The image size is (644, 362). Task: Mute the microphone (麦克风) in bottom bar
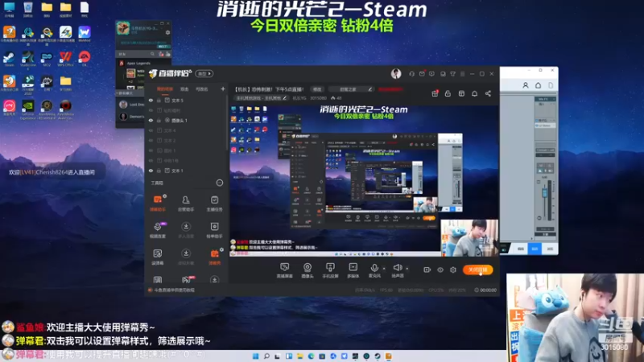click(x=374, y=270)
